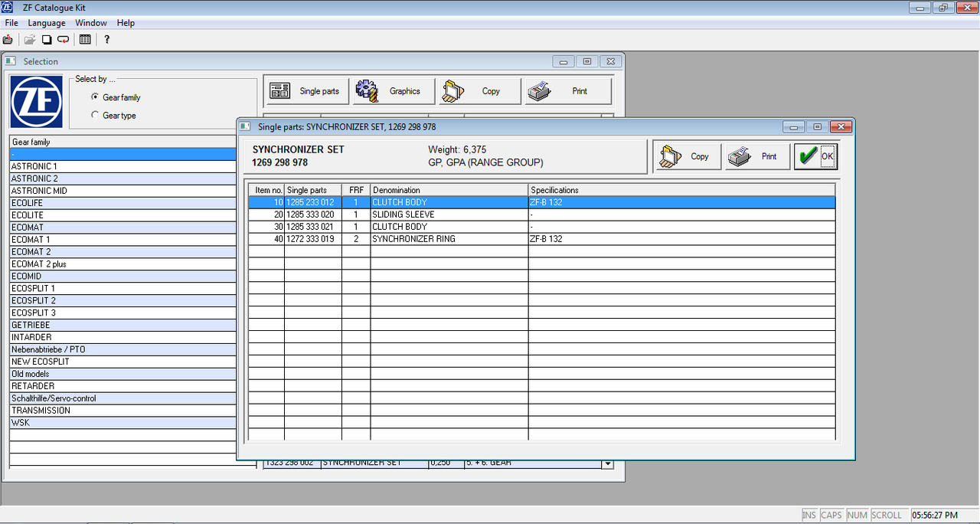The image size is (980, 524).
Task: Select RETARDER gear family
Action: point(122,387)
